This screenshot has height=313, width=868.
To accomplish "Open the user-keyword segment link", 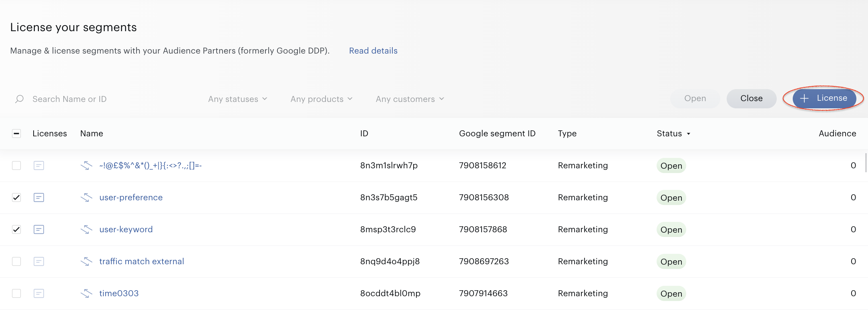I will (126, 229).
